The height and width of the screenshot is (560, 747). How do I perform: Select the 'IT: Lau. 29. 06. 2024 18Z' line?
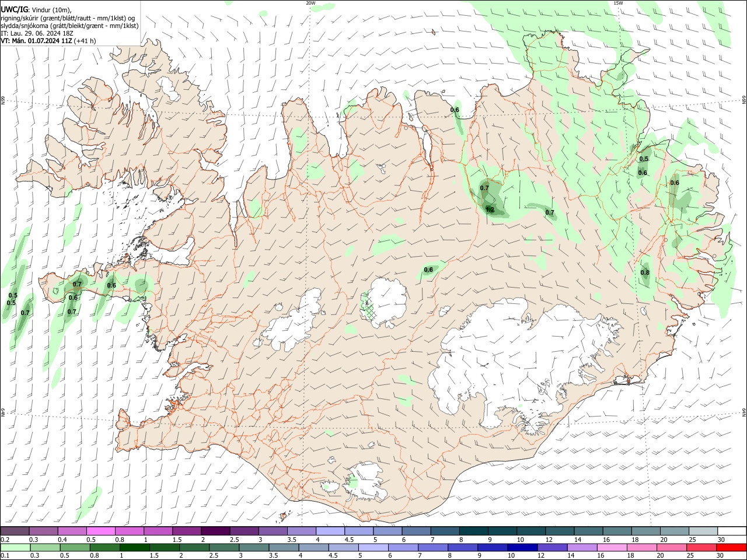pos(37,33)
